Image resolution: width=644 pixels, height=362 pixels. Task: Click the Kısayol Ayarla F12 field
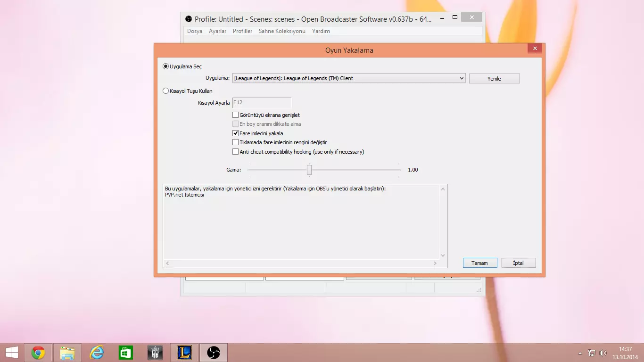[x=262, y=103]
